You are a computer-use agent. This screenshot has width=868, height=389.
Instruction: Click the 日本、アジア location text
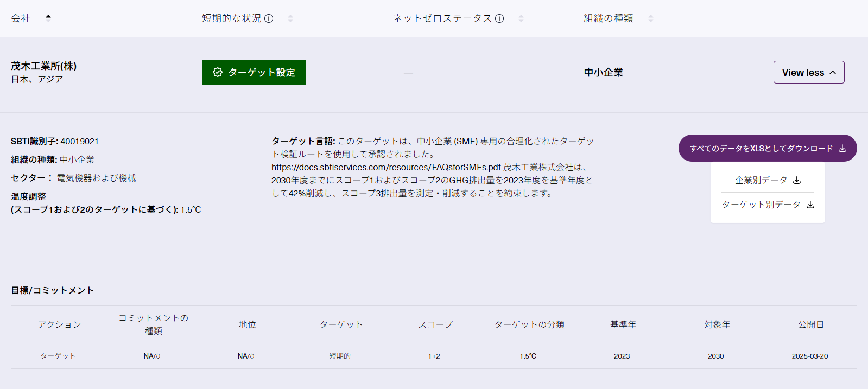pos(37,79)
